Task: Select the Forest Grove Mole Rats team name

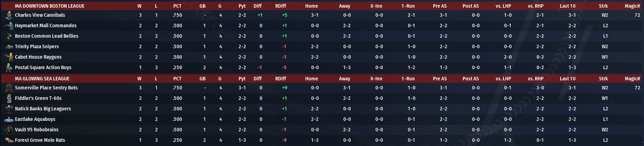Action: pyautogui.click(x=40, y=140)
